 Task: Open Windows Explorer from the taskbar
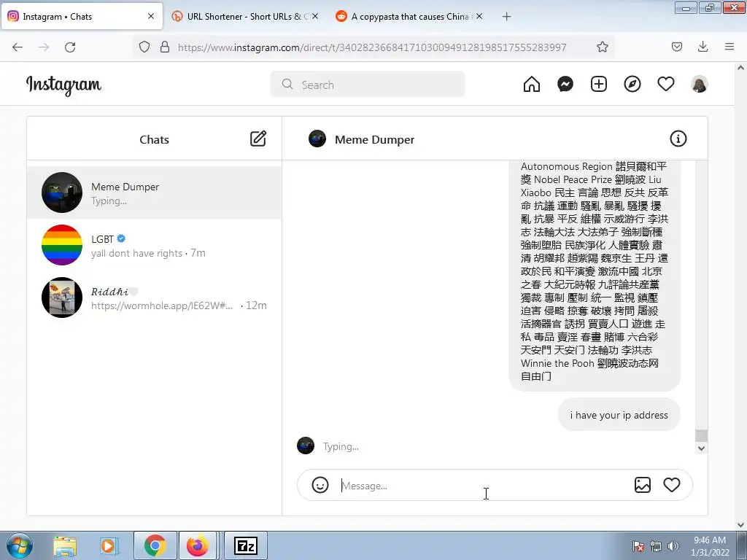point(65,545)
